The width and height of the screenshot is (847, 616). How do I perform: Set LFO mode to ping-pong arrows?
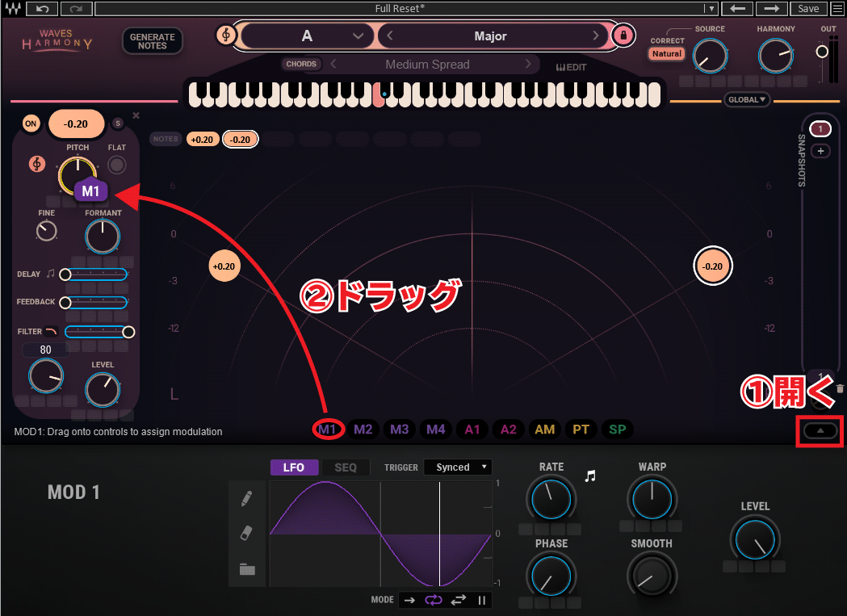click(x=458, y=601)
